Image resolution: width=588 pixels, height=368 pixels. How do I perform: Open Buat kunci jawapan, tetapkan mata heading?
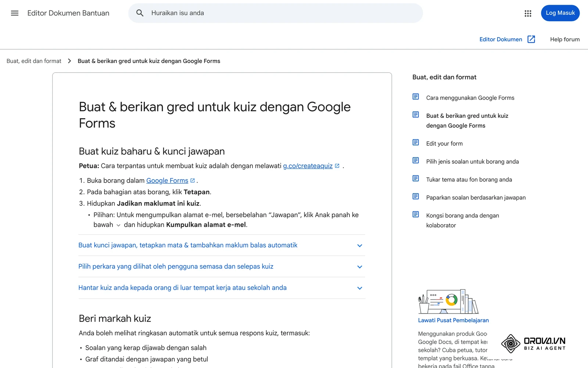pyautogui.click(x=188, y=245)
